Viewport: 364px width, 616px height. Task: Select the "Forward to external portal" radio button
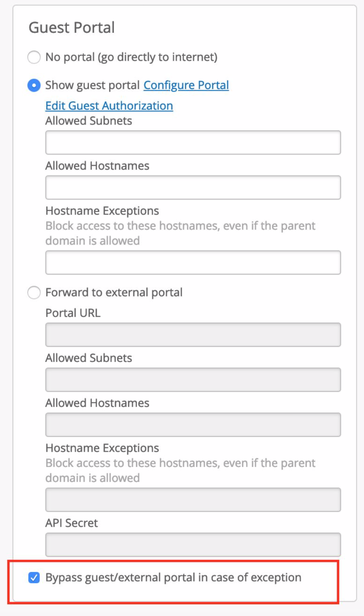[x=34, y=293]
